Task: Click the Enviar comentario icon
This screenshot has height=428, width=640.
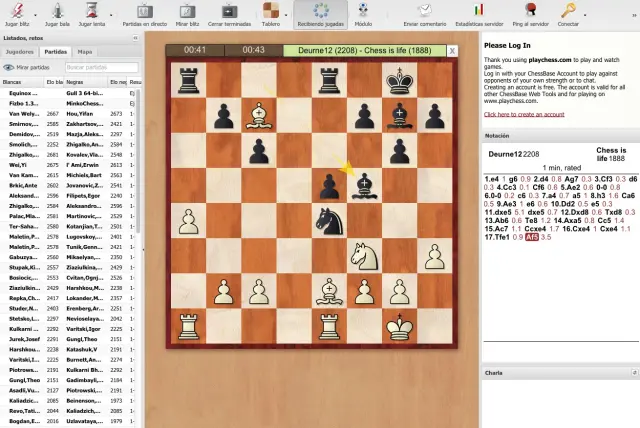Action: [x=426, y=10]
